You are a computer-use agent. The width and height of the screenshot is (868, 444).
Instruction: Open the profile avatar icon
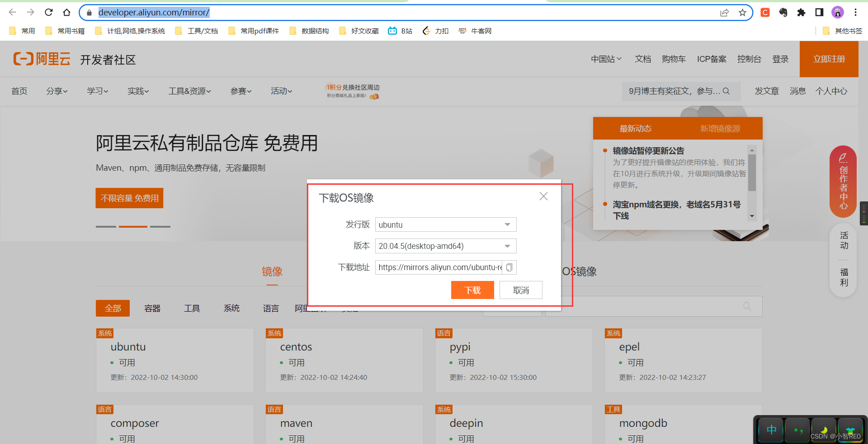click(x=837, y=13)
